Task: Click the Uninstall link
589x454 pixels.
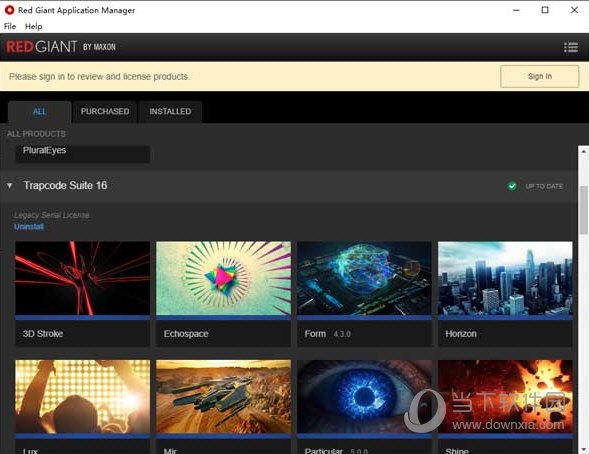Action: point(29,226)
